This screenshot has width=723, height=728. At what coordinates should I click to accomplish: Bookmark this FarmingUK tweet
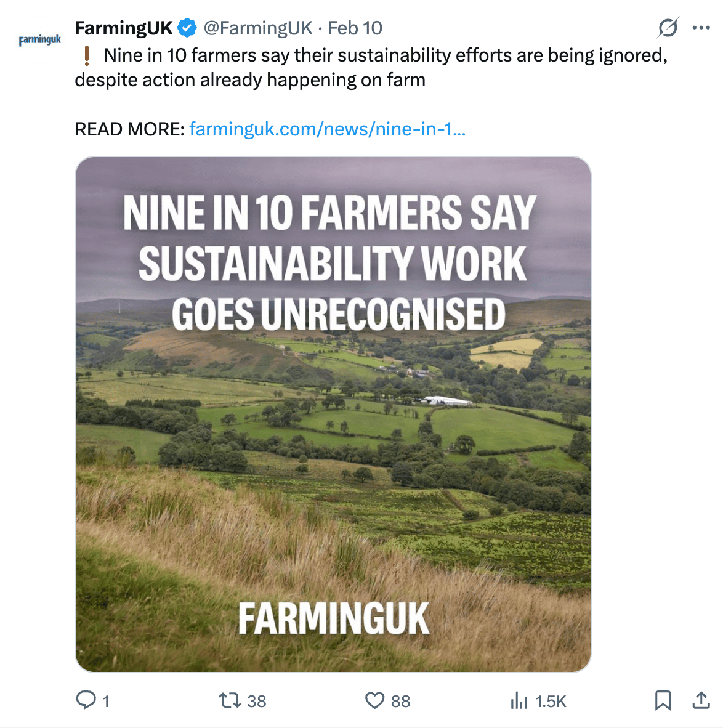[663, 700]
